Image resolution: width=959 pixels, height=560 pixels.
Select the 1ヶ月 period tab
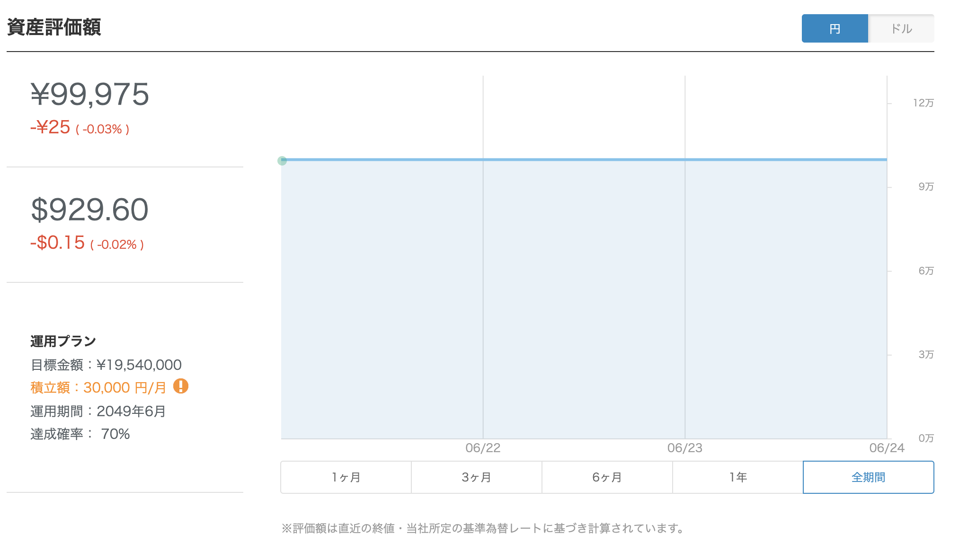tap(346, 477)
